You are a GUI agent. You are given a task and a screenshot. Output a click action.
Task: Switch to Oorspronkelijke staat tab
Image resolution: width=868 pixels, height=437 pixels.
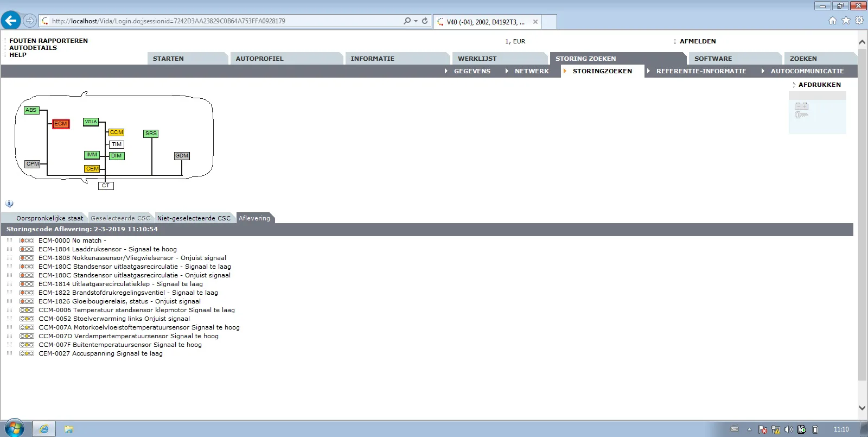pyautogui.click(x=49, y=218)
